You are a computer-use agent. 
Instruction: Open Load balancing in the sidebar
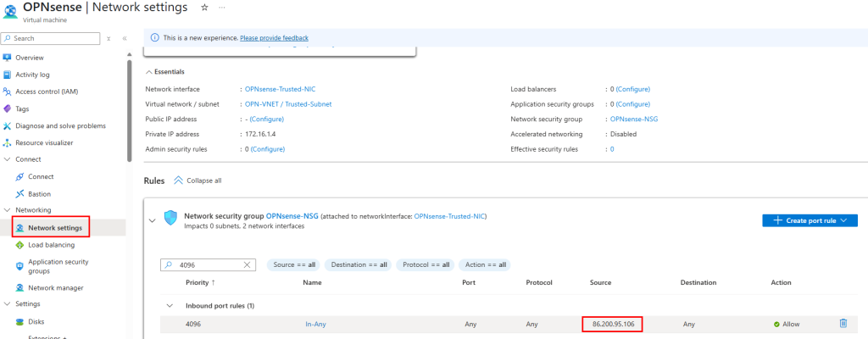tap(52, 245)
